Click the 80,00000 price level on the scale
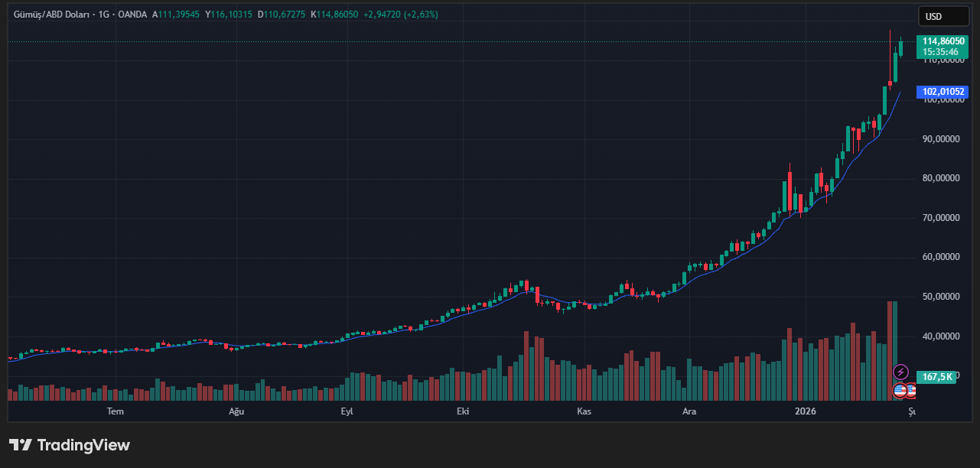This screenshot has height=468, width=980. point(941,178)
